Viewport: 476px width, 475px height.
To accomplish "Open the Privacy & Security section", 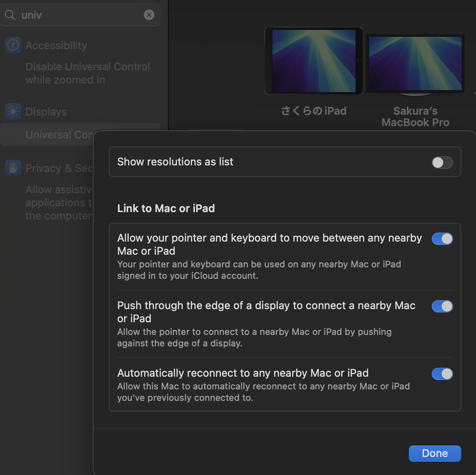I will coord(58,168).
